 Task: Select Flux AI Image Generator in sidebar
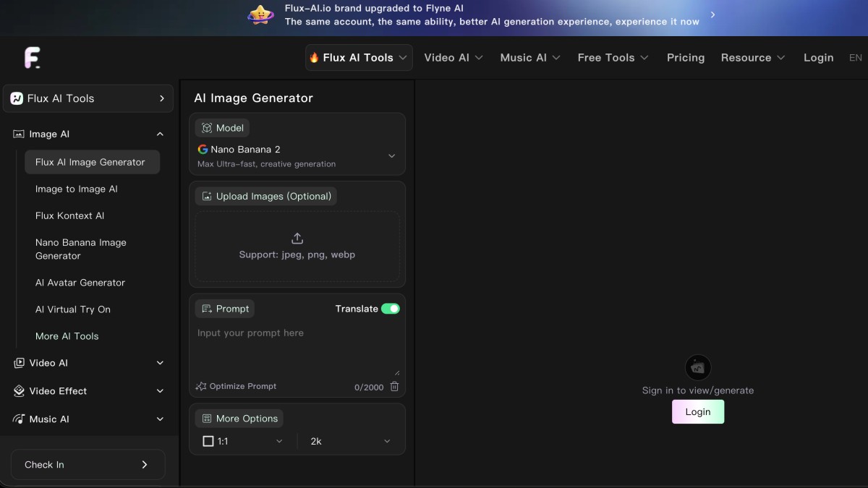tap(93, 162)
